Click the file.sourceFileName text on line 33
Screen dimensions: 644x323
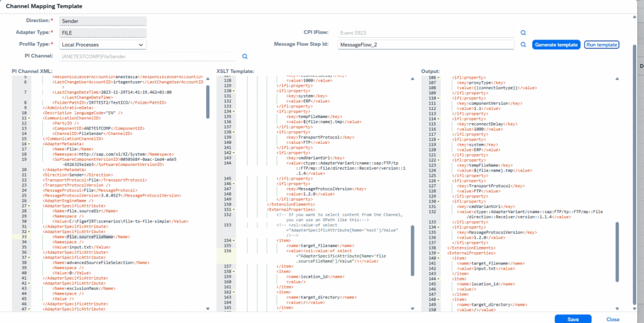click(90, 237)
